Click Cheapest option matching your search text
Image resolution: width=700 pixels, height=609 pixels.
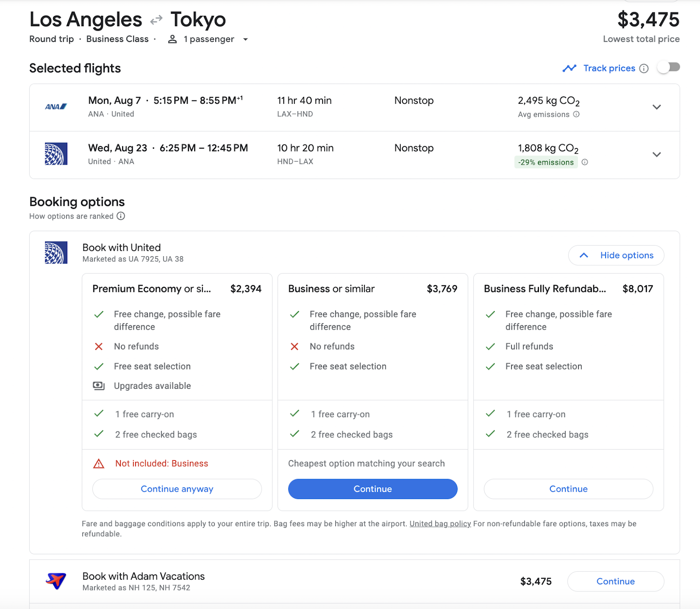tap(367, 464)
